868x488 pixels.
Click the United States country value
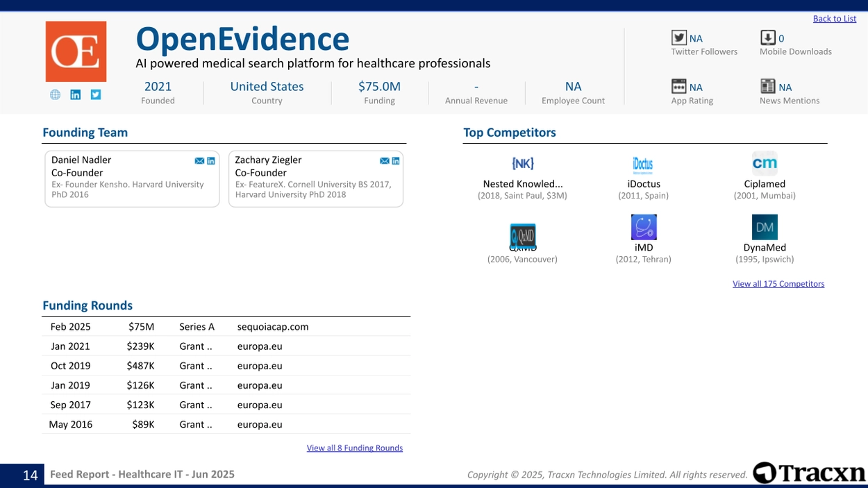click(267, 87)
